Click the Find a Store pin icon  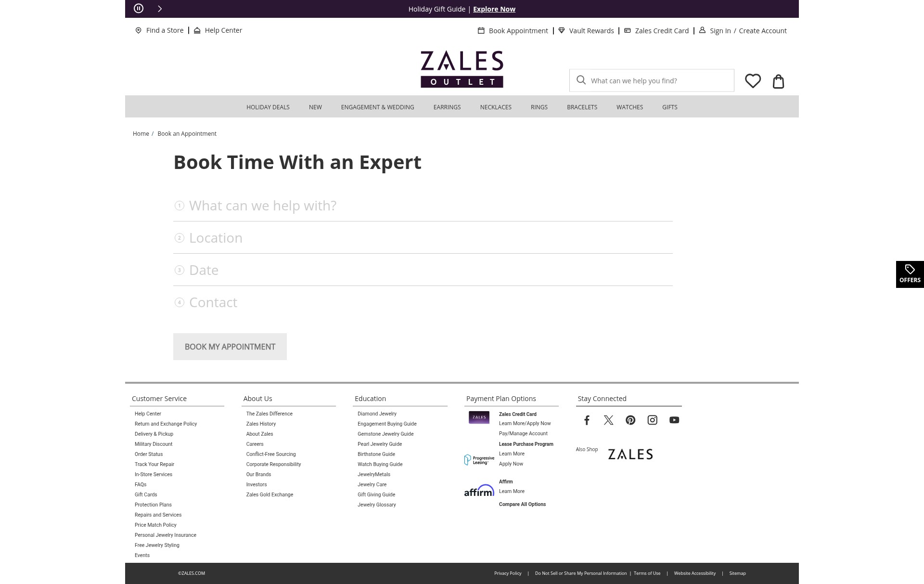point(139,30)
